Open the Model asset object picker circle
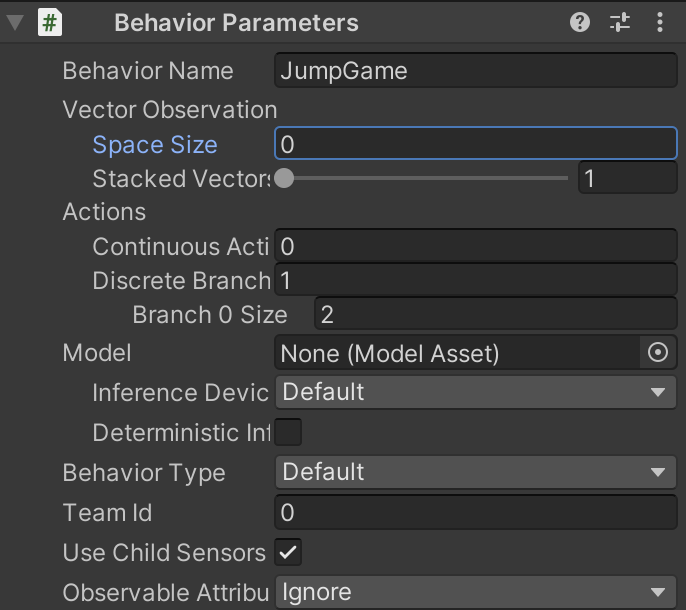 (x=658, y=352)
